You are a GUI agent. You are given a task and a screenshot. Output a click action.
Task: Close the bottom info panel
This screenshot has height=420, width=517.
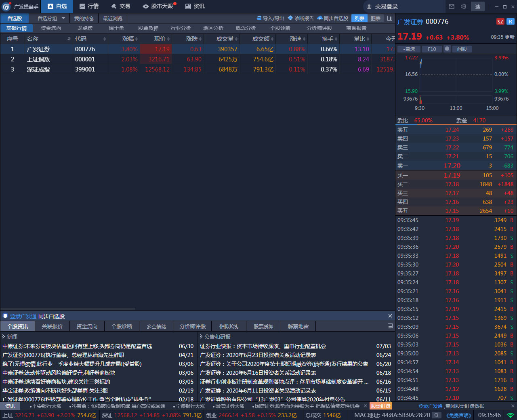pyautogui.click(x=390, y=316)
